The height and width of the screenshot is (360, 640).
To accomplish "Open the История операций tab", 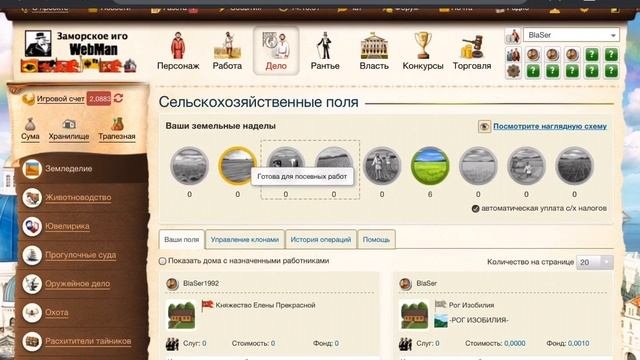I will (321, 240).
